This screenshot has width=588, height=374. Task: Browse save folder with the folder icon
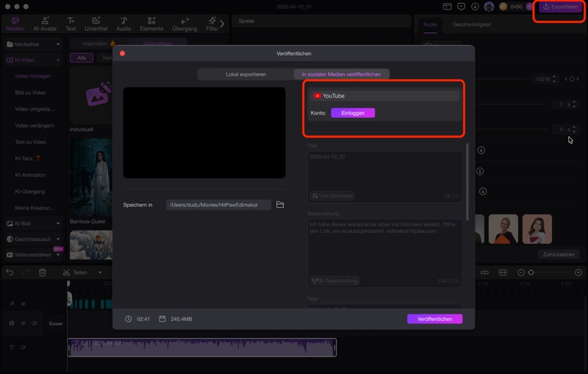pos(280,204)
